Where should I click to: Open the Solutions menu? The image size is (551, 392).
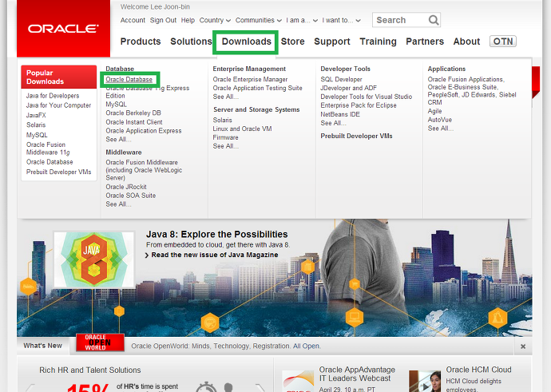click(191, 42)
